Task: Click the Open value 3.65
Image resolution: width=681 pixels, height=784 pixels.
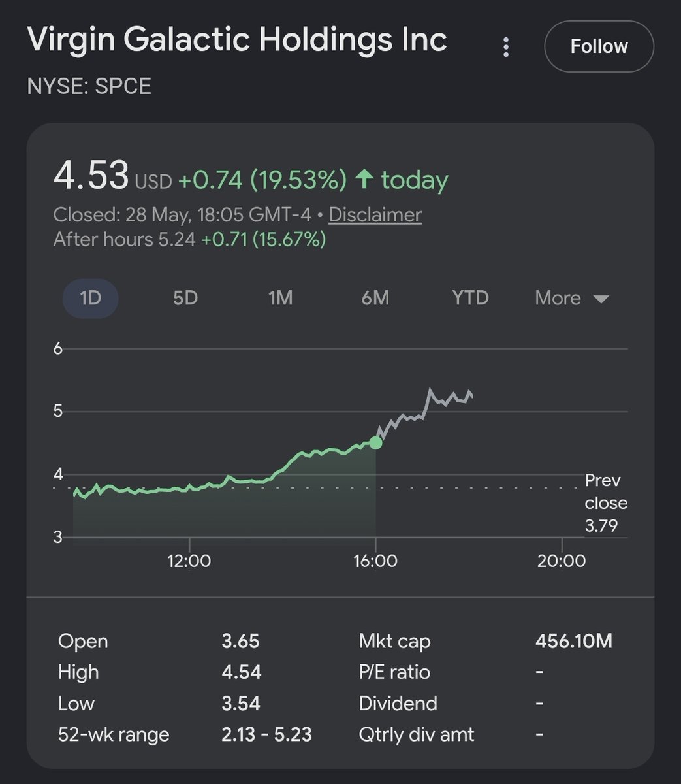Action: pyautogui.click(x=240, y=641)
